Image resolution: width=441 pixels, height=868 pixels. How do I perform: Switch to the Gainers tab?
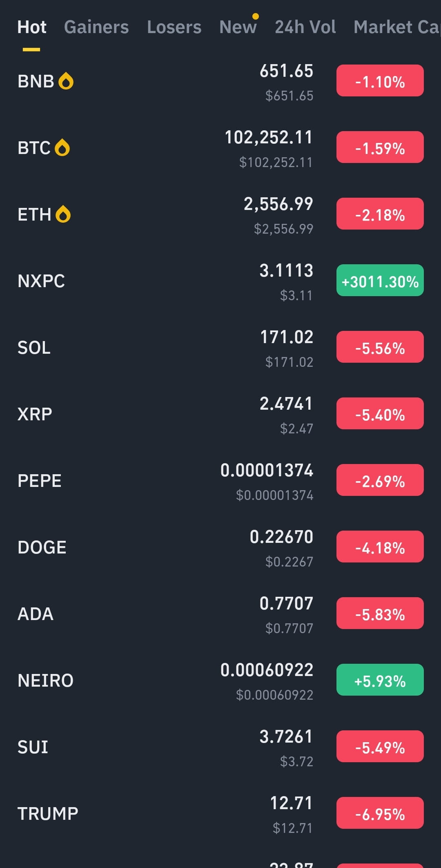pos(96,27)
